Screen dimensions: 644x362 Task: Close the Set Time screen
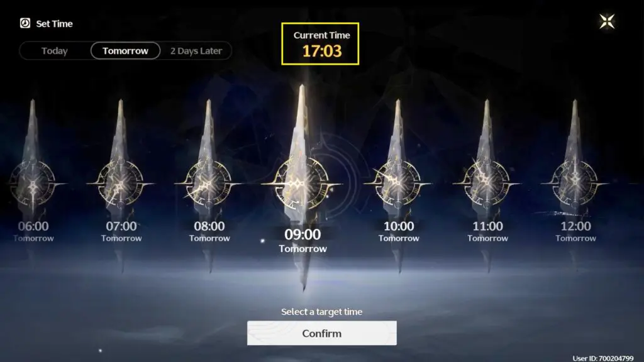[607, 21]
